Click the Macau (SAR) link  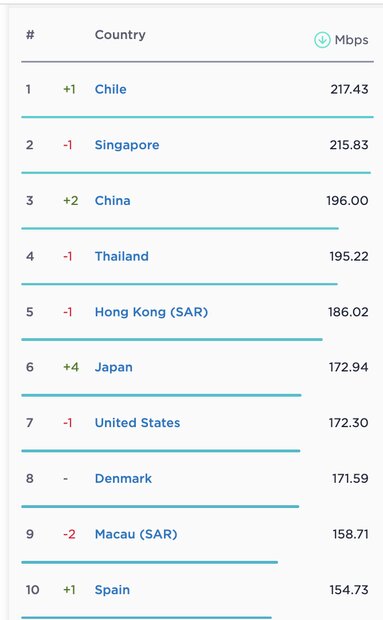click(136, 534)
